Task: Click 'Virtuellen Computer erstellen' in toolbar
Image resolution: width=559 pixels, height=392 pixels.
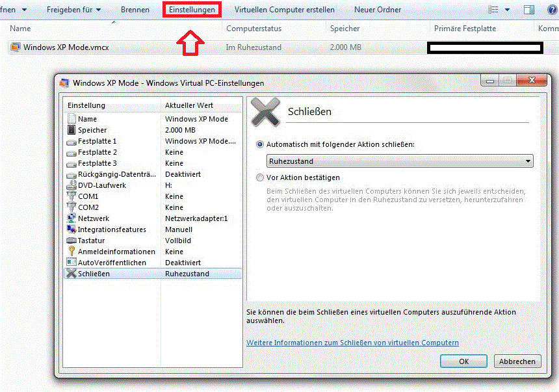Action: [x=285, y=10]
